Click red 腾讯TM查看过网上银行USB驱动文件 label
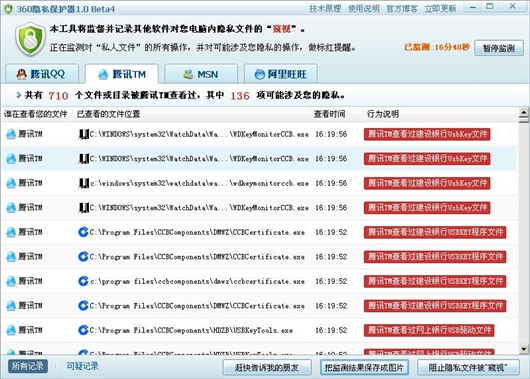Viewport: 530px width, 379px height. tap(429, 330)
